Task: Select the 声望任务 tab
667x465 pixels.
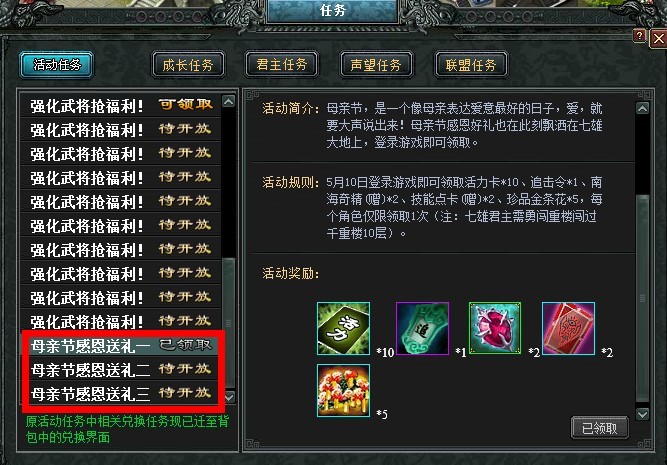Action: point(376,65)
